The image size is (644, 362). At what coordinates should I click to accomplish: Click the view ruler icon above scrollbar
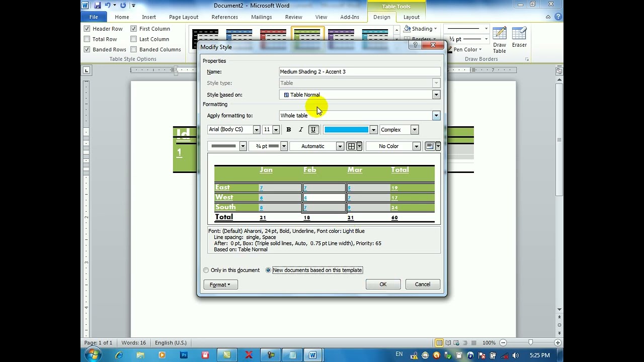click(x=559, y=71)
